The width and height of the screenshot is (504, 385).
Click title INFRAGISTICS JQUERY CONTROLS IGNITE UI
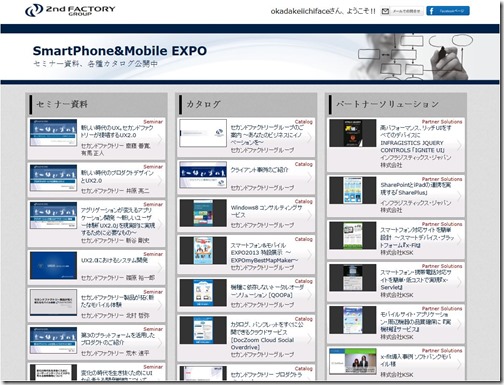tap(416, 139)
